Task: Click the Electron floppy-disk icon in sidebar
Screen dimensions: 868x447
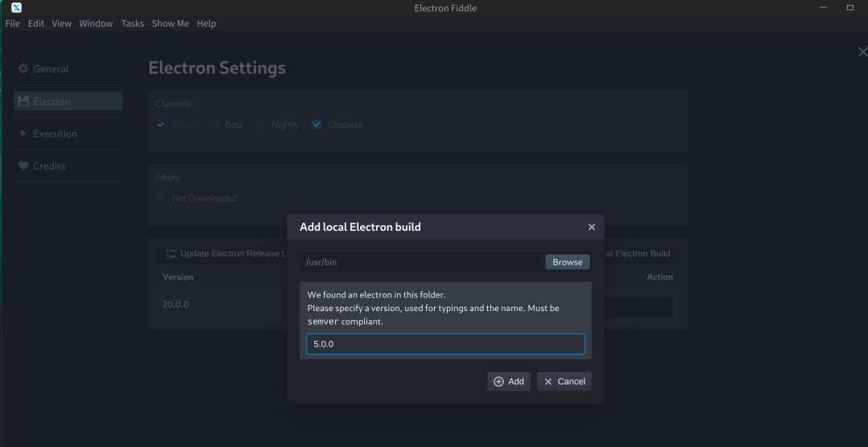Action: pyautogui.click(x=23, y=101)
